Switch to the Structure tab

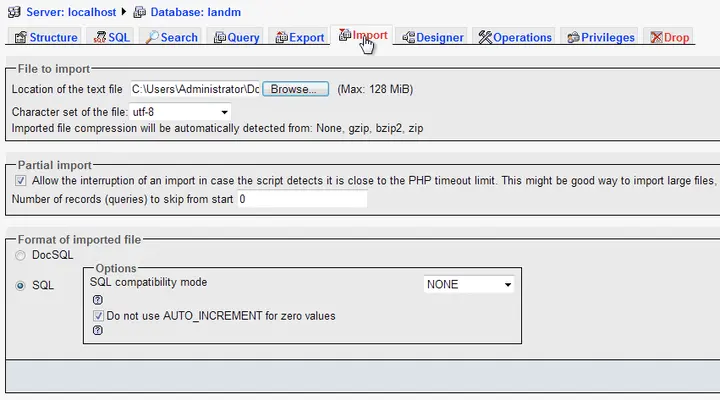coord(46,37)
